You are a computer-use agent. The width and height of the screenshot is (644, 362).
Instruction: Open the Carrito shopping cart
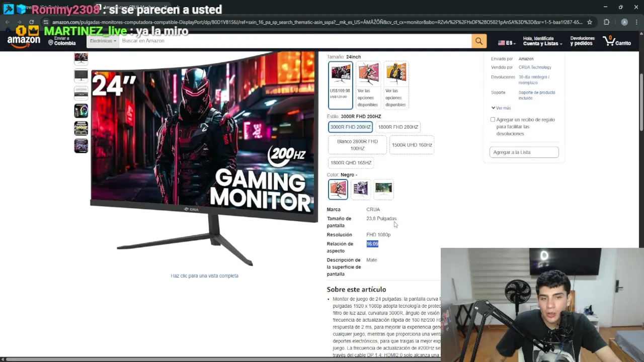coord(617,41)
